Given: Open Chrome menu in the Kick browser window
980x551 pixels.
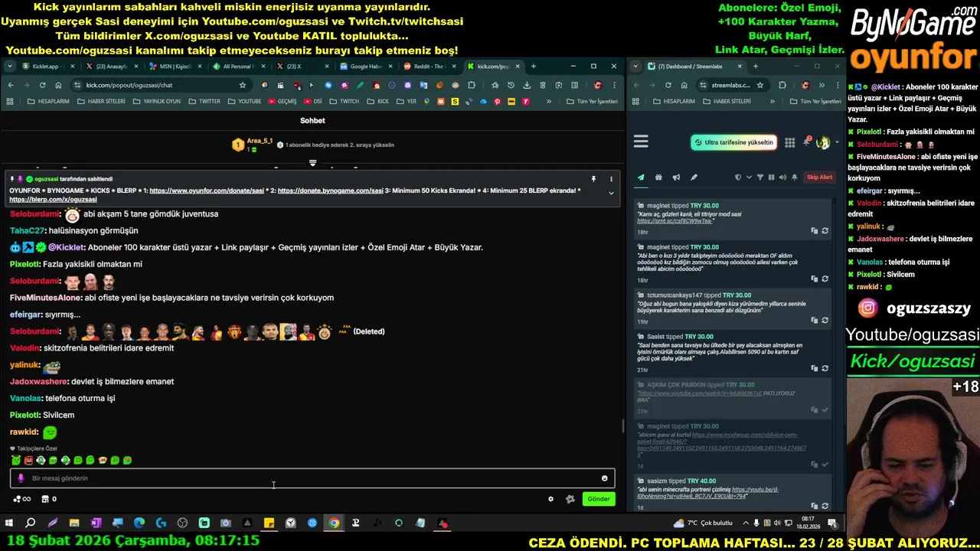Looking at the screenshot, I should 614,85.
